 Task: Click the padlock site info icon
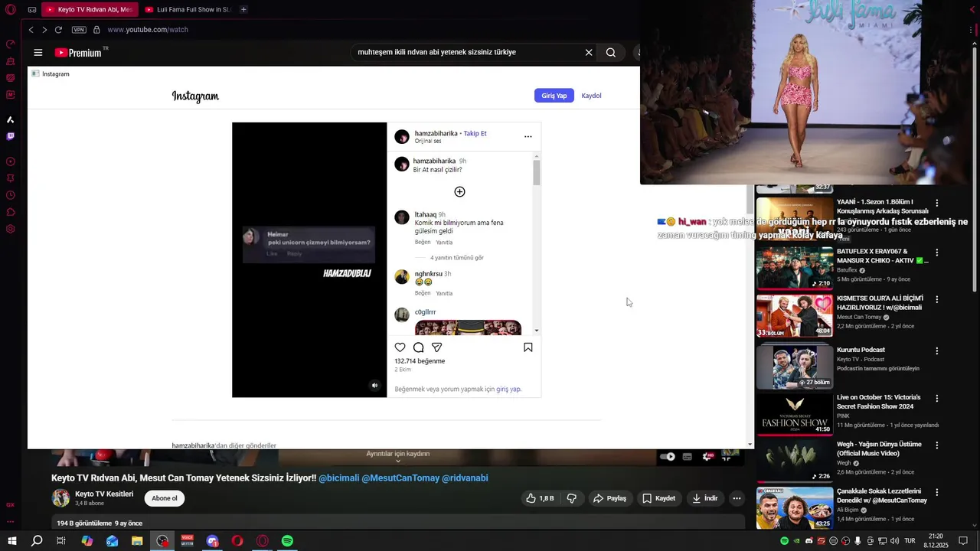tap(96, 30)
